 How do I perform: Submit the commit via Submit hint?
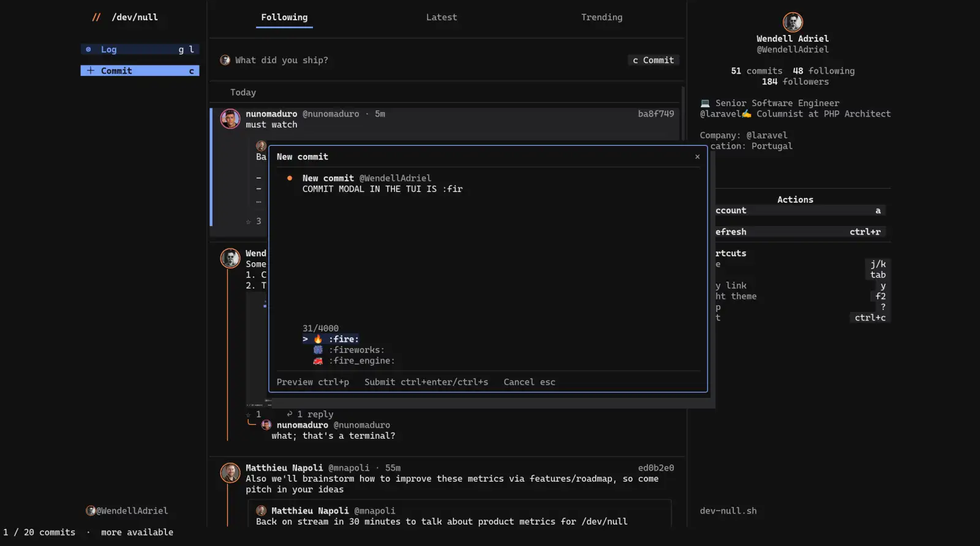426,382
